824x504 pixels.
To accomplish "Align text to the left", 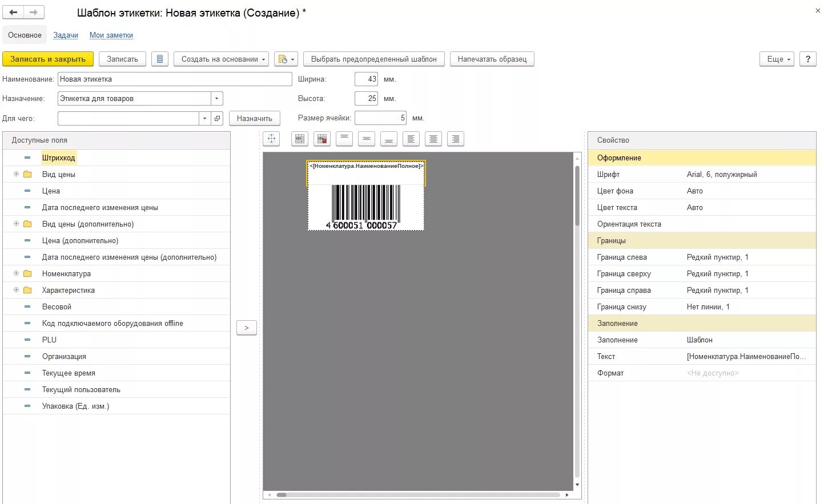I will (411, 139).
